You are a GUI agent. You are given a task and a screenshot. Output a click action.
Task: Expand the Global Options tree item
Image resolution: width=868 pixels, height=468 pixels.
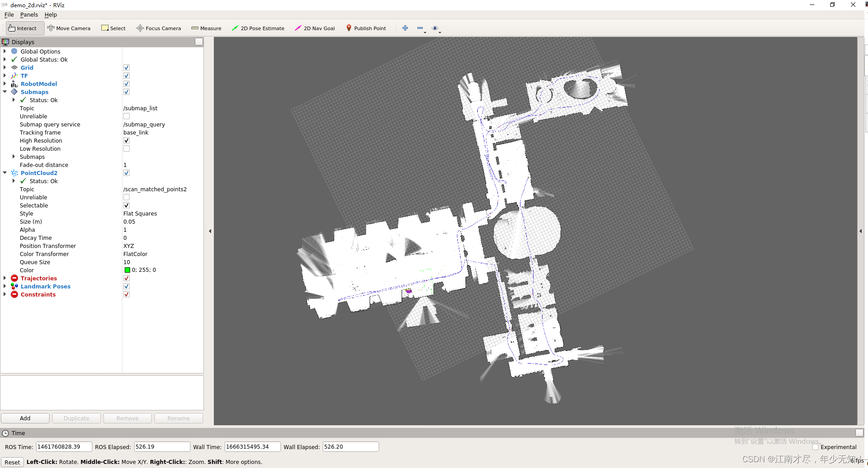tap(5, 52)
